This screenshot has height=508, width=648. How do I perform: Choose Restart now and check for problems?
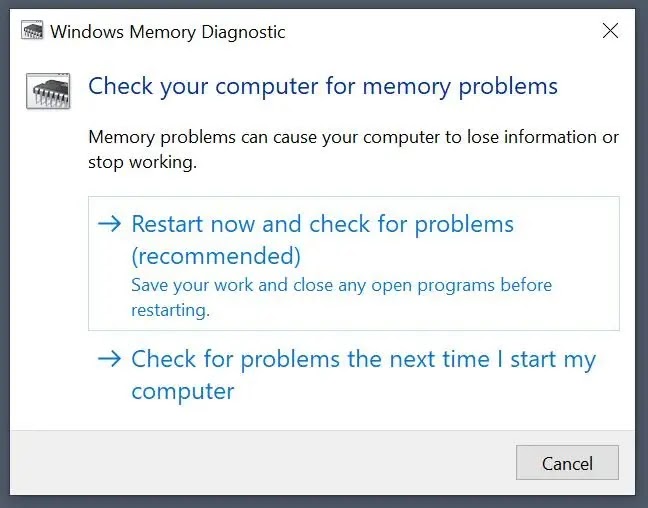click(x=354, y=263)
